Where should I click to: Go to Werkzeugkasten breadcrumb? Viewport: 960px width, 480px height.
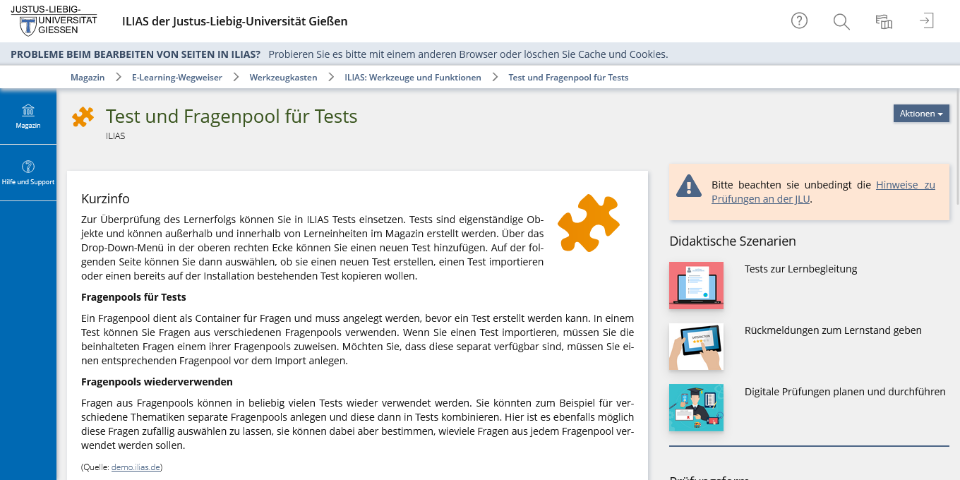[283, 77]
